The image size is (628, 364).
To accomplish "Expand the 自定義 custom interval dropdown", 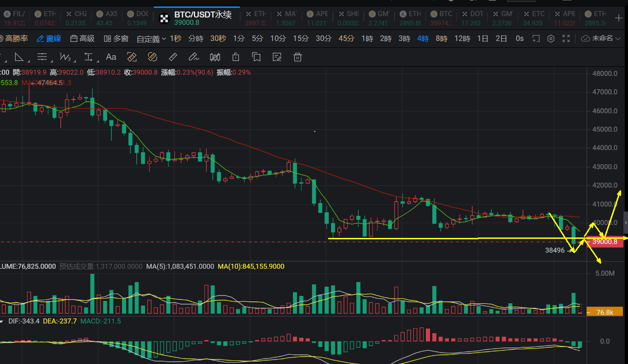I will point(151,39).
